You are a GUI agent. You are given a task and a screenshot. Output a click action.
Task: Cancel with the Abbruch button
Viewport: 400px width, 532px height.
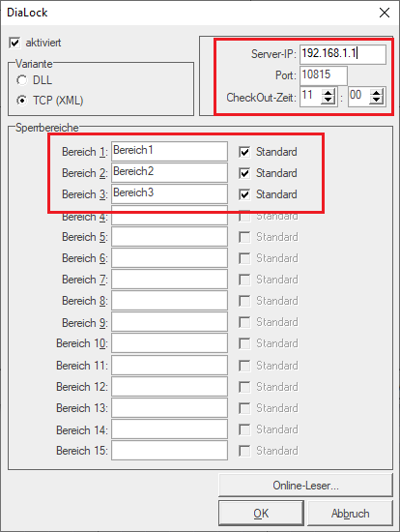click(350, 513)
